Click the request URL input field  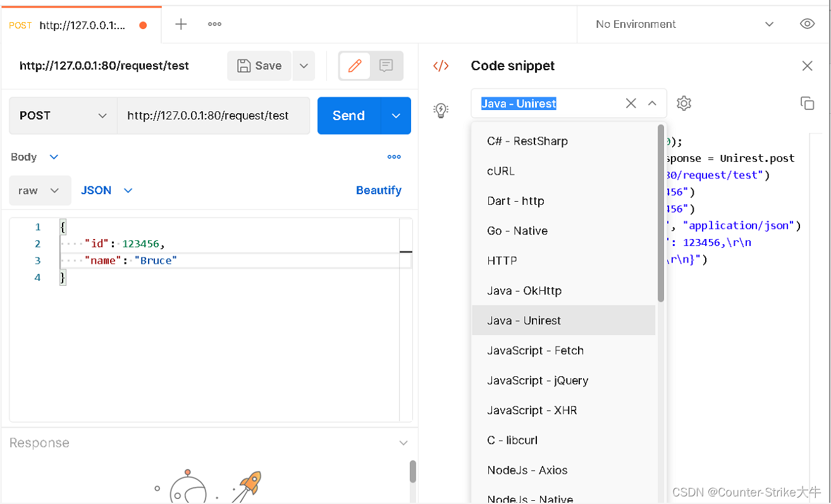[x=214, y=116]
